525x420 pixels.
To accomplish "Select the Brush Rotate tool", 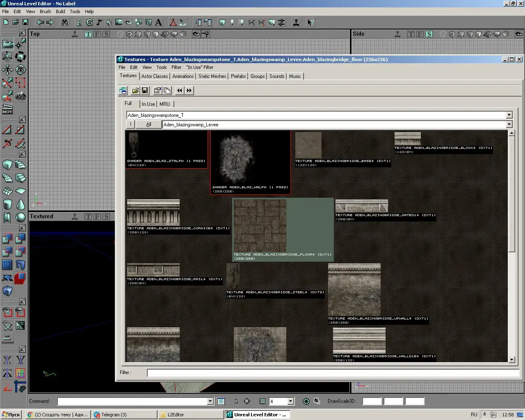I will point(21,57).
